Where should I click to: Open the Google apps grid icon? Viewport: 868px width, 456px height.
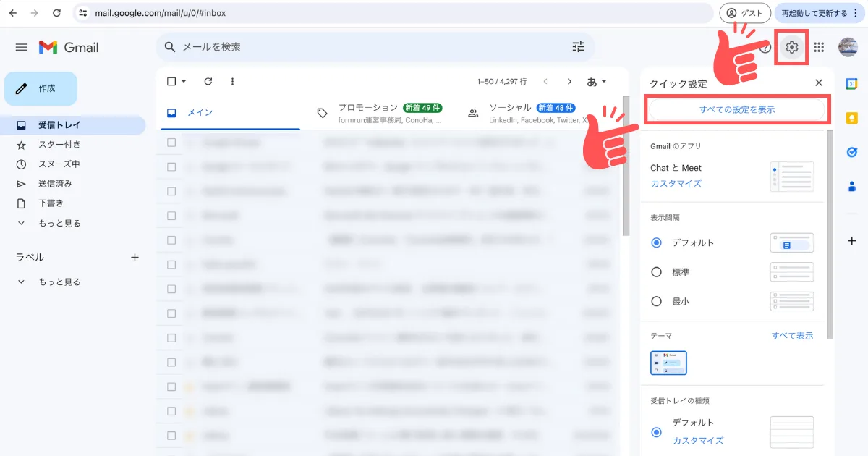tap(819, 47)
